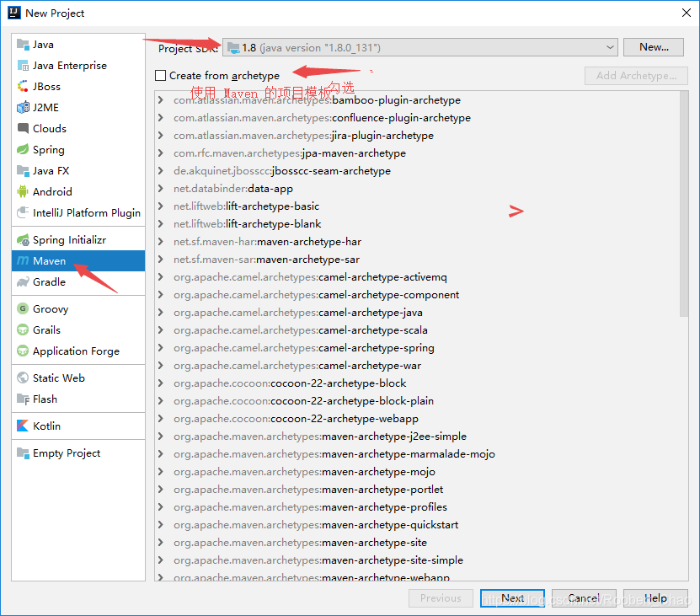This screenshot has height=616, width=700.
Task: Click the Add Archetype... button
Action: 636,76
